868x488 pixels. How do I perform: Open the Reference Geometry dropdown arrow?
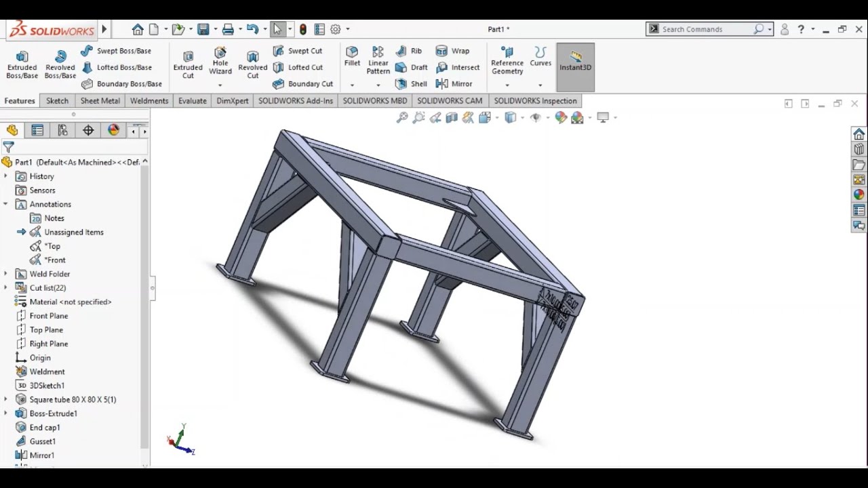(507, 85)
